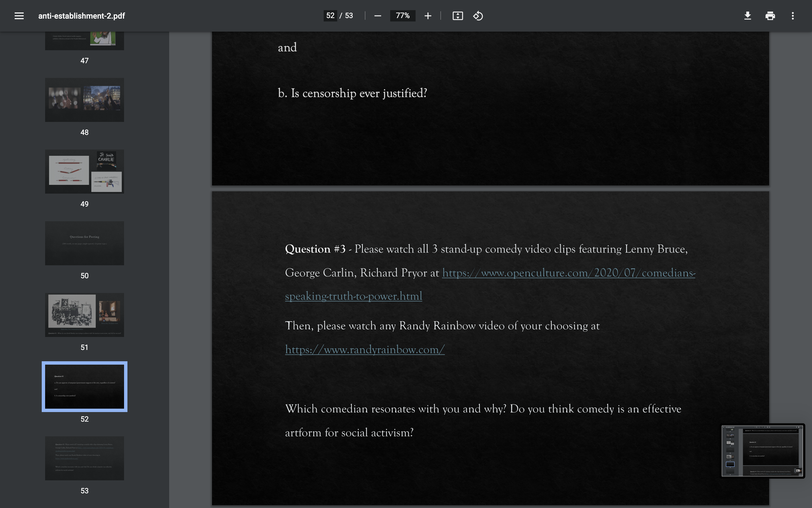812x508 pixels.
Task: Select page 53 thumbnail
Action: (85, 458)
